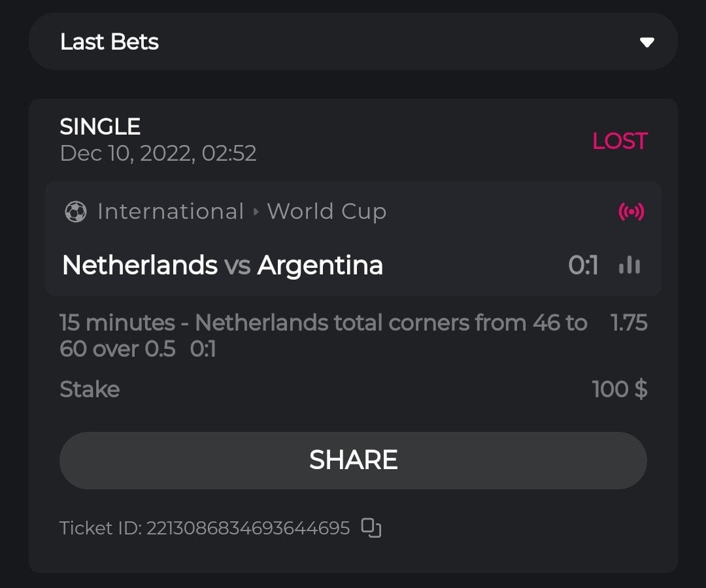706x588 pixels.
Task: Click the 100 $ stake amount
Action: (x=619, y=389)
